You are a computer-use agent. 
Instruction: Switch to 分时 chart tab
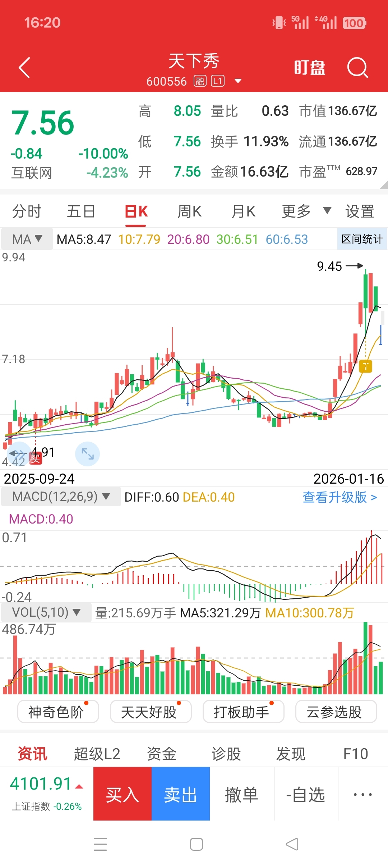coord(27,211)
